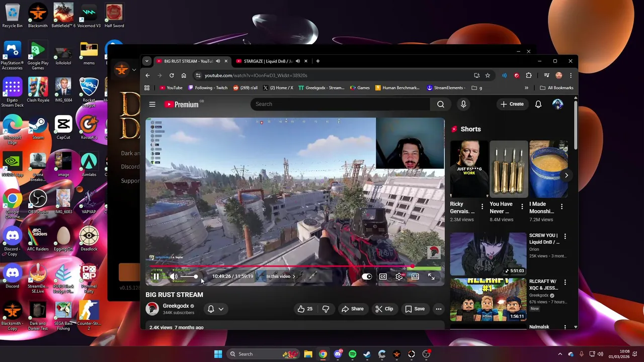Click the youtube.com address bar URL
The width and height of the screenshot is (644, 362).
[256, 75]
